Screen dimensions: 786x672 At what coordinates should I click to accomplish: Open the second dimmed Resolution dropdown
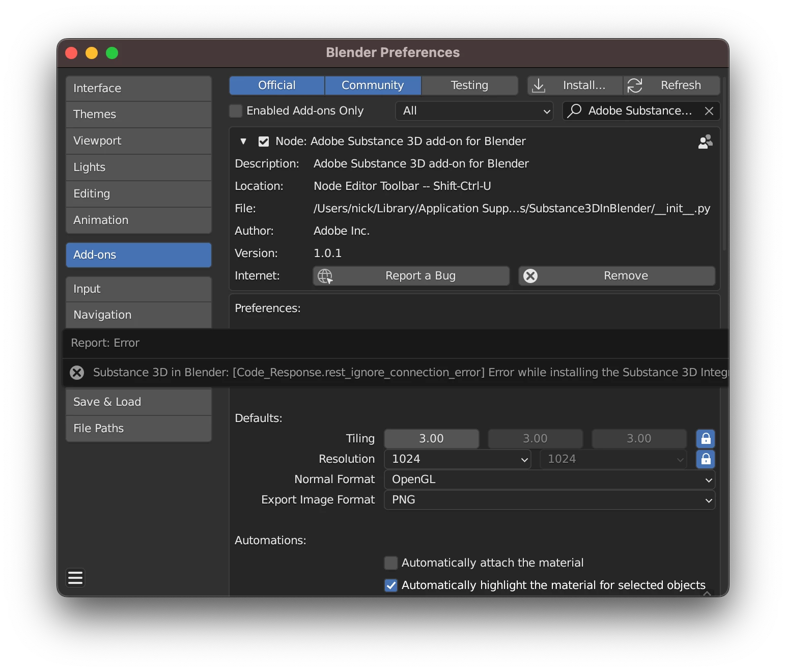click(x=613, y=459)
